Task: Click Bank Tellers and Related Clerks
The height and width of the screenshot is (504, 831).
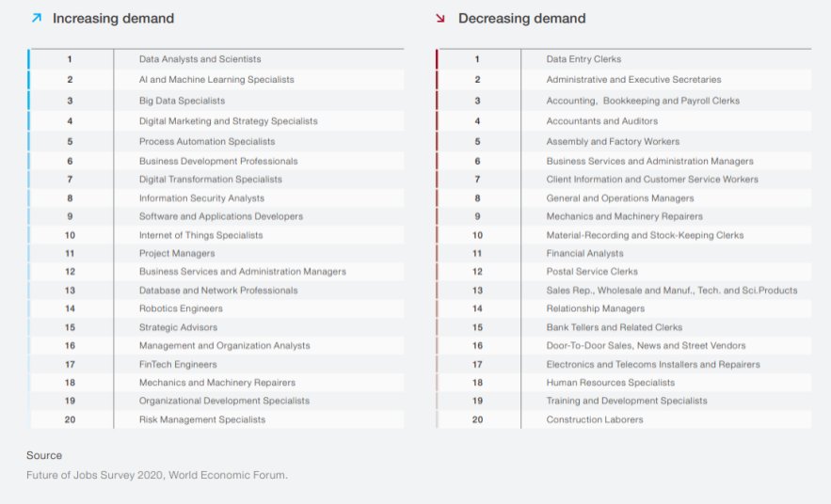Action: click(x=615, y=327)
